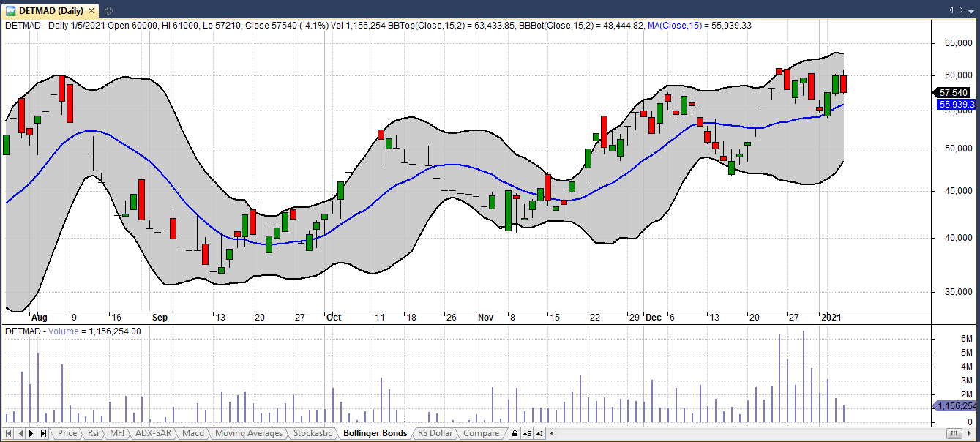Open the Moving Averages sheet tab
The height and width of the screenshot is (442, 980).
[x=249, y=433]
